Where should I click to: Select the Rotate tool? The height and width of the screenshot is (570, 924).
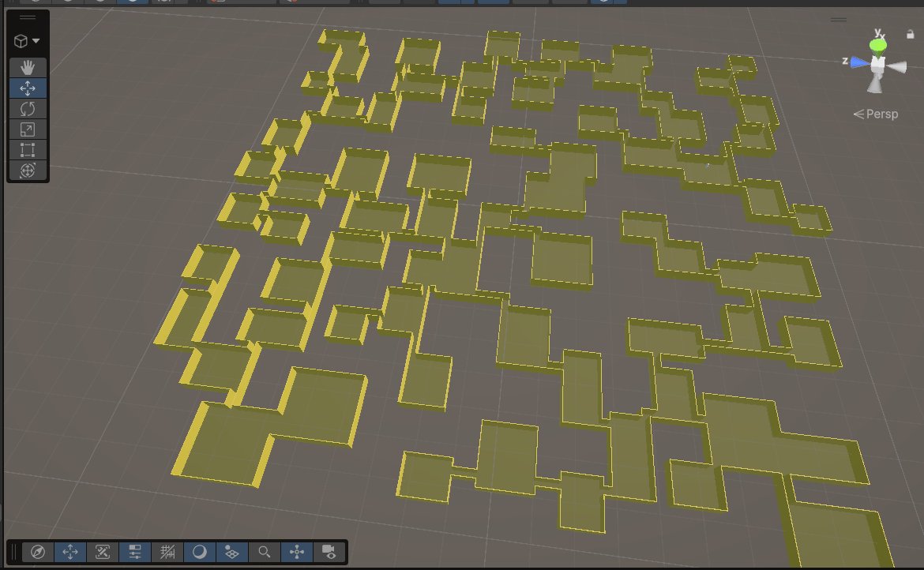point(27,109)
